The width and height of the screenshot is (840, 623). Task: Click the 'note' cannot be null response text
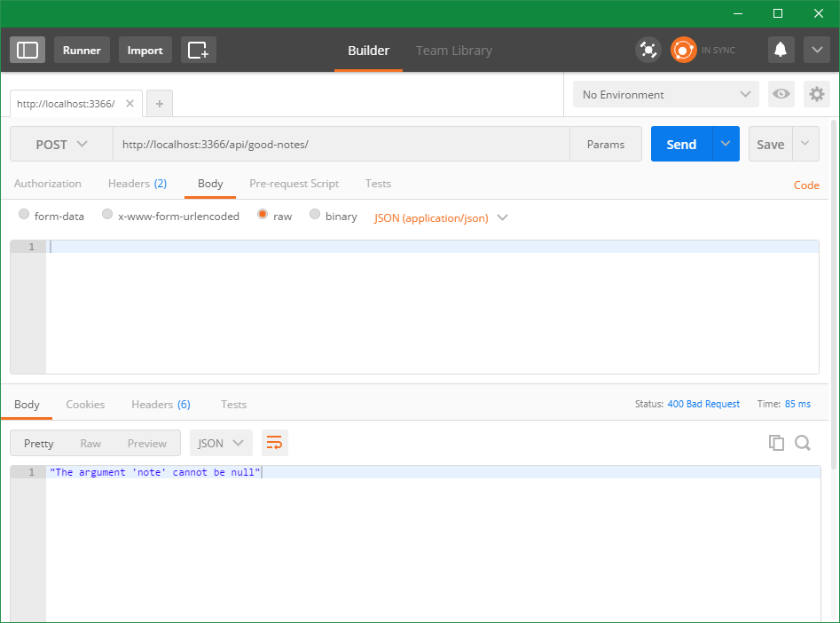click(x=155, y=472)
